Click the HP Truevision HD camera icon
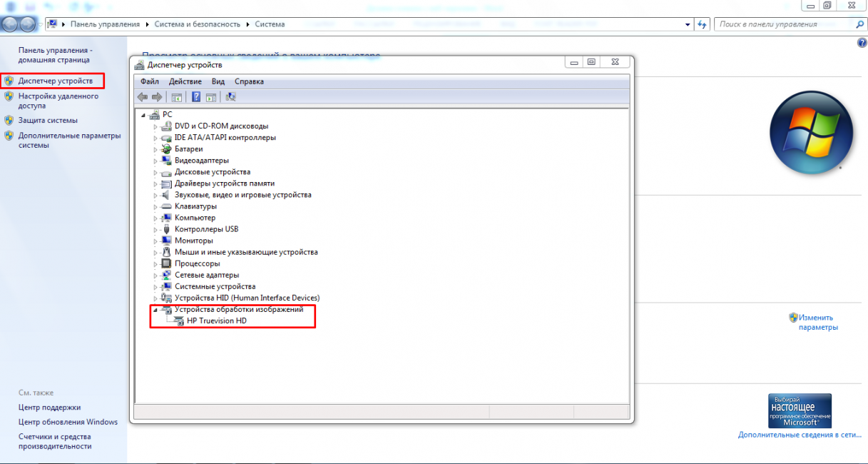Image resolution: width=868 pixels, height=464 pixels. click(179, 321)
